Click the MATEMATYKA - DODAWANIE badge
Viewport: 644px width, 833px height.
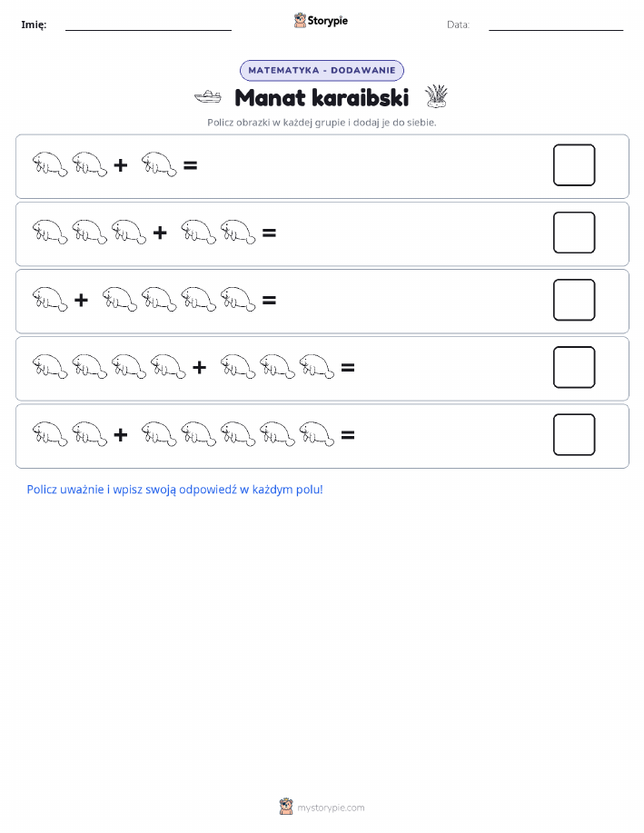(x=322, y=70)
